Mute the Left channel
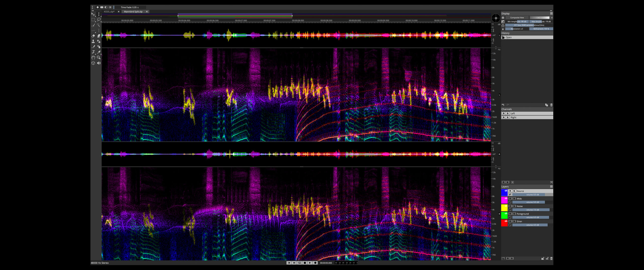Image resolution: width=644 pixels, height=270 pixels. [x=504, y=113]
